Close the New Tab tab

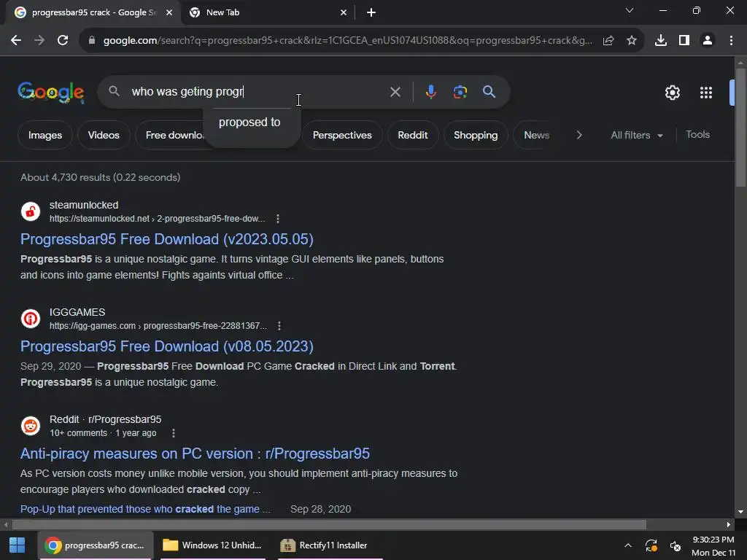[344, 13]
